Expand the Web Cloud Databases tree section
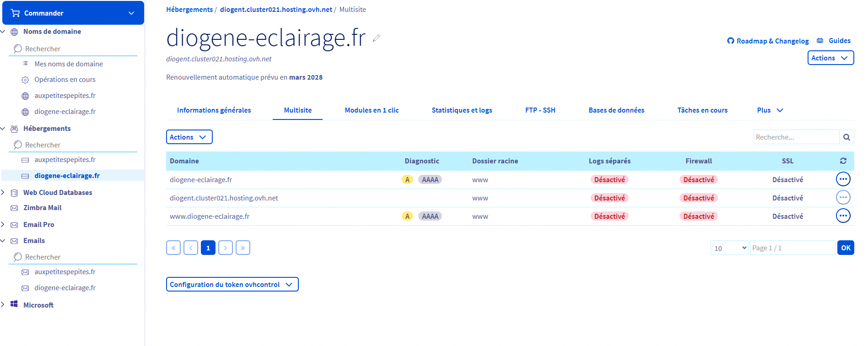The height and width of the screenshot is (346, 868). coord(3,193)
